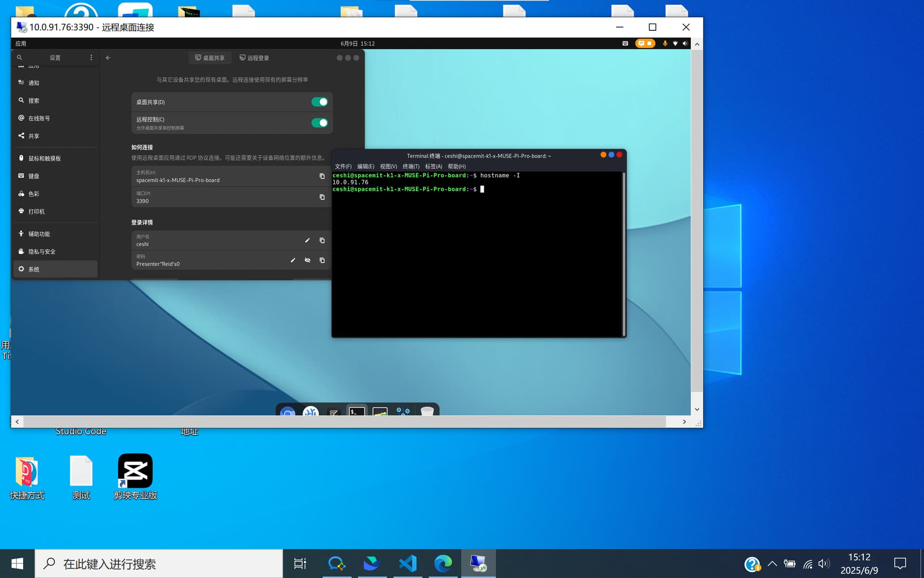The height and width of the screenshot is (578, 924).
Task: Show hidden tray icons chevron
Action: pos(772,564)
